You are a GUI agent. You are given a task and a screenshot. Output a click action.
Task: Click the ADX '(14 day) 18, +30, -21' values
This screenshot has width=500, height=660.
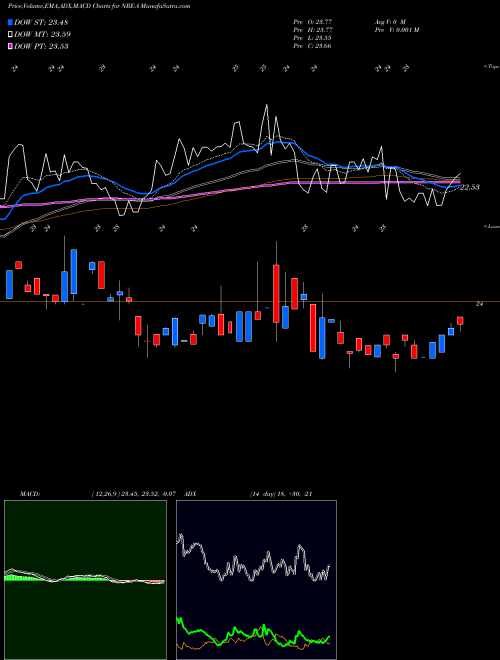point(281,494)
